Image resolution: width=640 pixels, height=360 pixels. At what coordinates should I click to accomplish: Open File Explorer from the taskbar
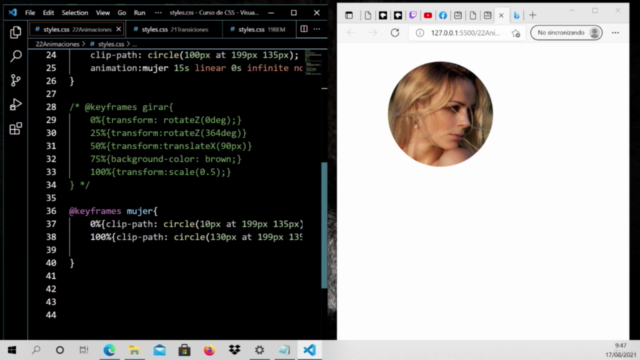point(134,350)
